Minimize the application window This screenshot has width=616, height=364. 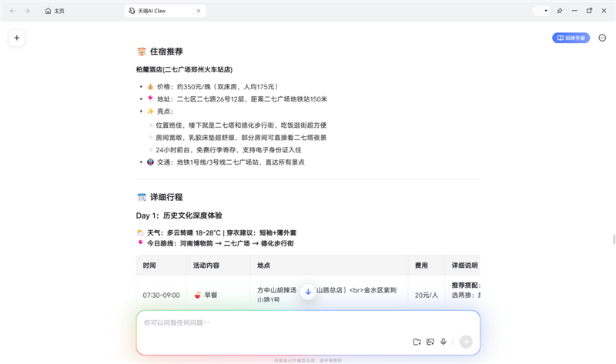pyautogui.click(x=574, y=11)
